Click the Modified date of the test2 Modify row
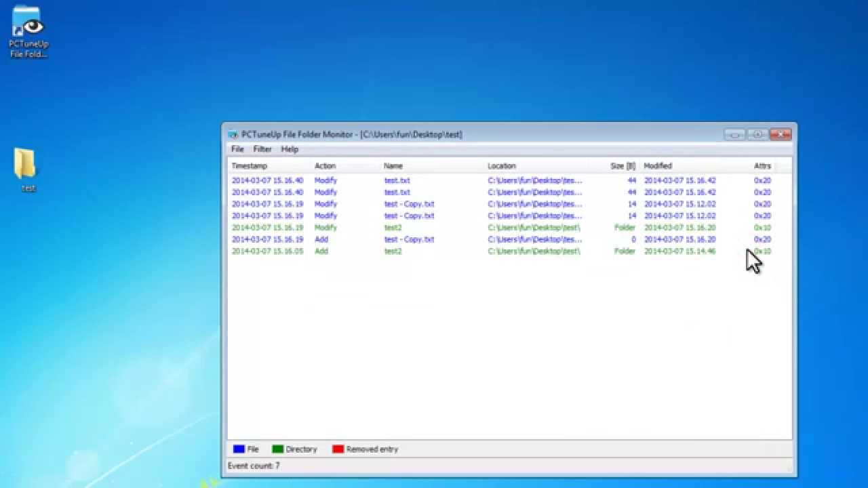 pos(679,228)
